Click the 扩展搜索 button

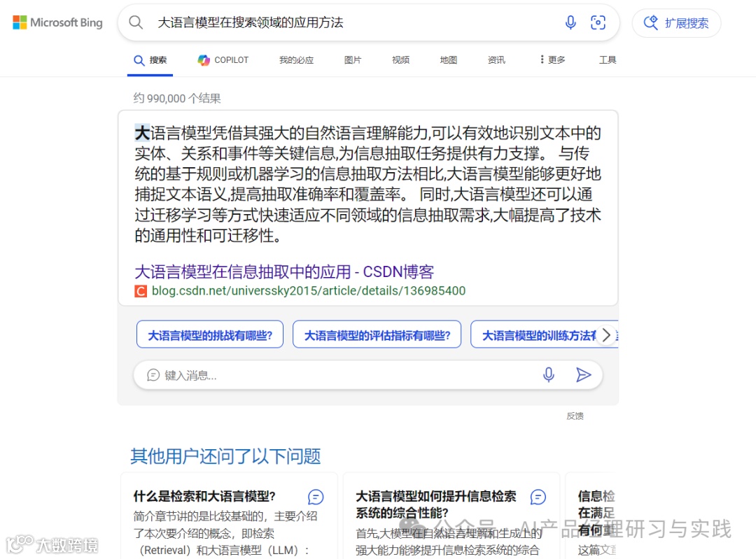click(676, 22)
